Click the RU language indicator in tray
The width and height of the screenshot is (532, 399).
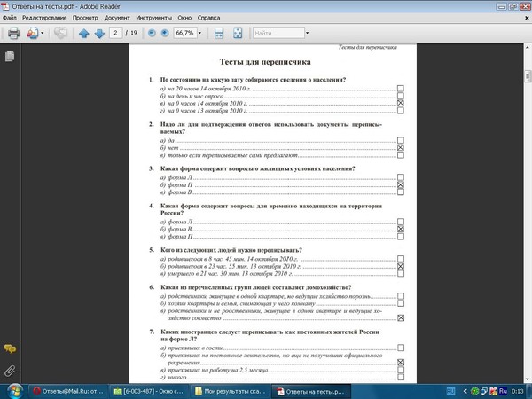click(450, 391)
